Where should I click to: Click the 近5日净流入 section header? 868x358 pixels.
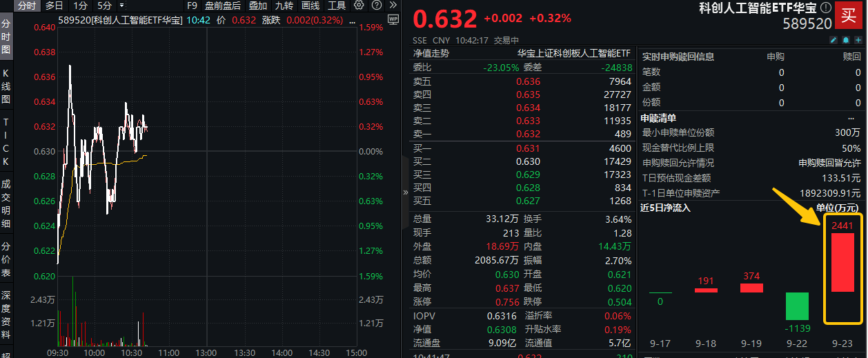tap(666, 207)
